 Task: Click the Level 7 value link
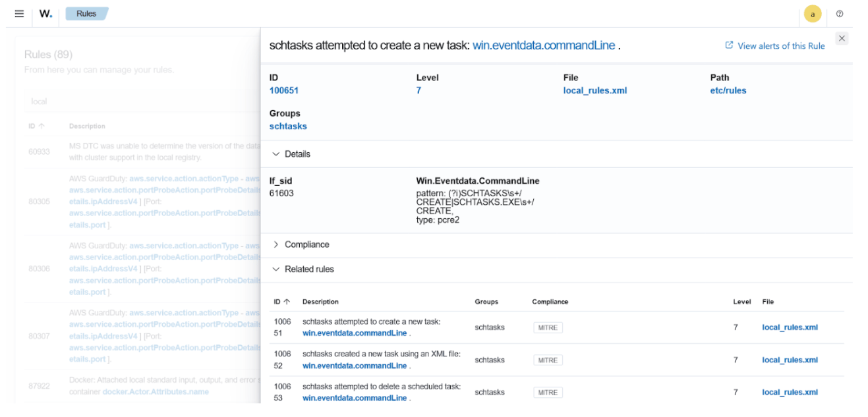coord(419,91)
